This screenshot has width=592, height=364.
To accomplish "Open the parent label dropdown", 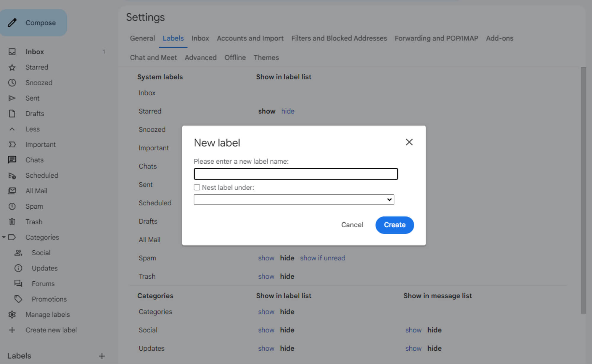I will (x=294, y=199).
